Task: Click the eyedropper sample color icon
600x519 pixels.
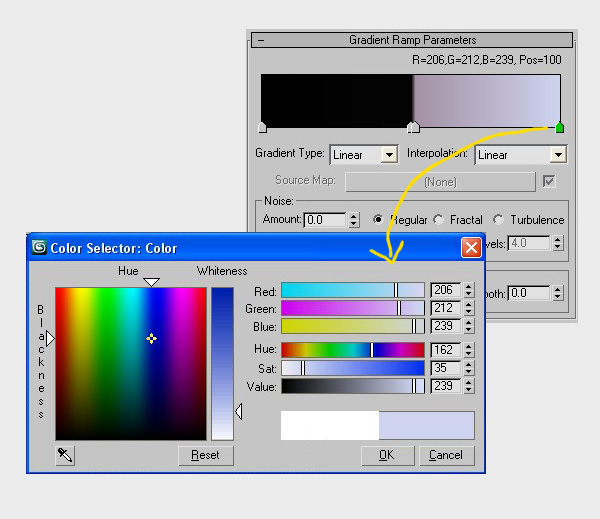Action: pyautogui.click(x=65, y=455)
